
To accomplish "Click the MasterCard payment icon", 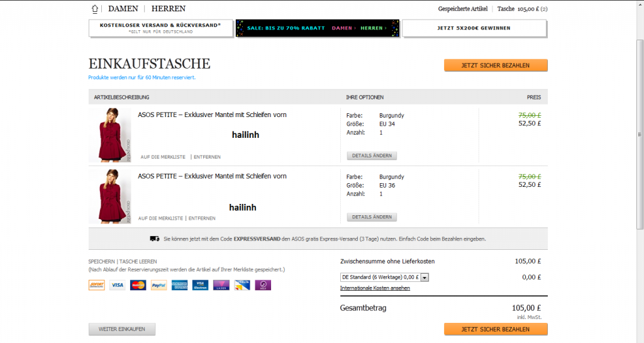I will 138,285.
